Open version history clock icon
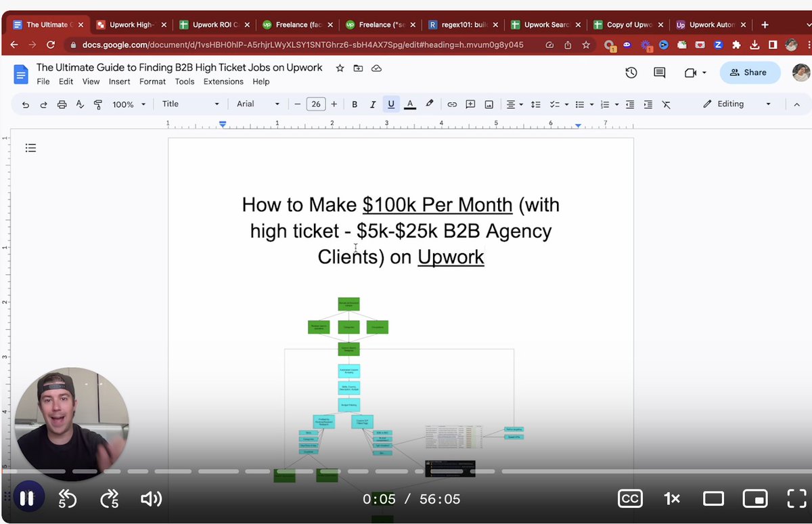 [x=631, y=72]
